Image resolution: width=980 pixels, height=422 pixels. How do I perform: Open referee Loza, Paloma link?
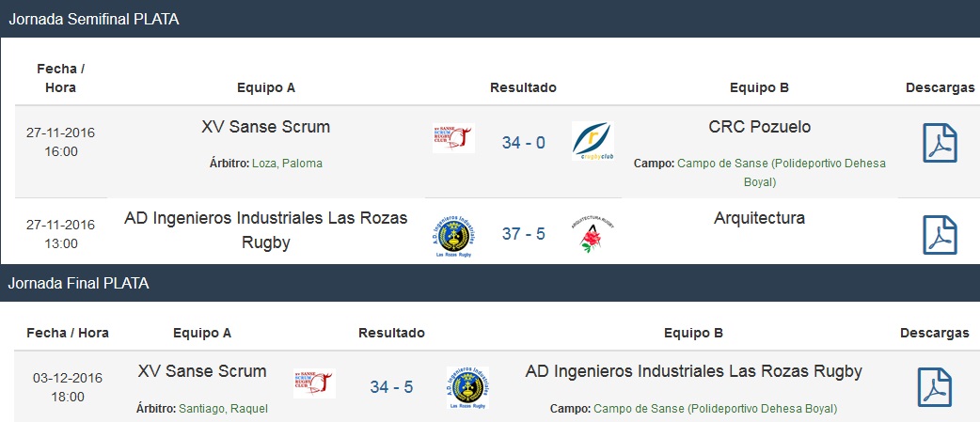point(288,164)
